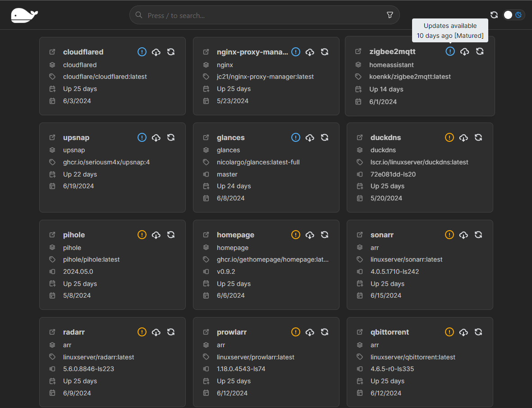Click the duckdns orange warning icon
The width and height of the screenshot is (532, 408).
449,137
